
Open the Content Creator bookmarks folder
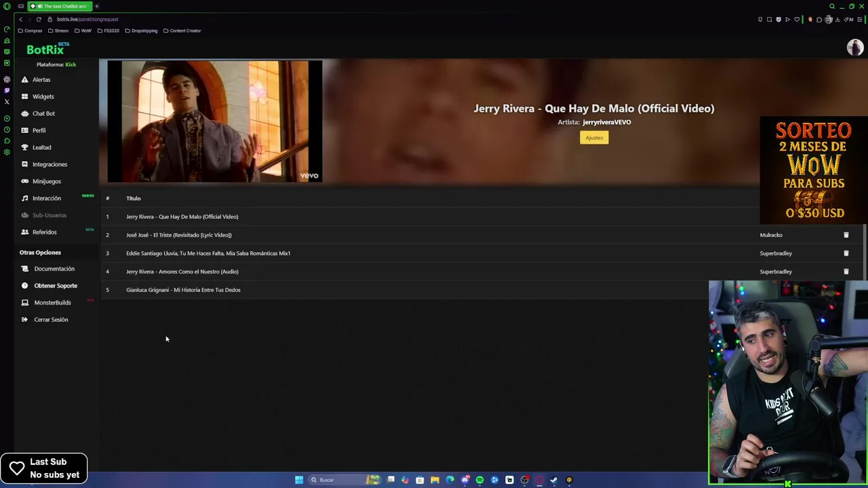tap(182, 30)
